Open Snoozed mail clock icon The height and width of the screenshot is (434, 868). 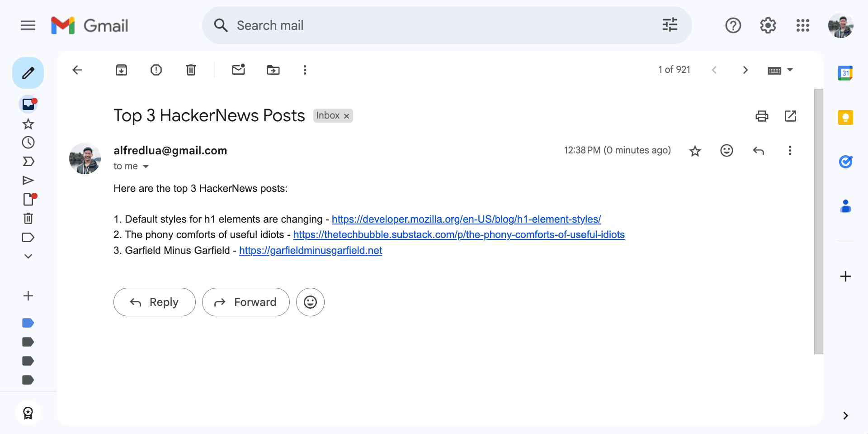28,143
